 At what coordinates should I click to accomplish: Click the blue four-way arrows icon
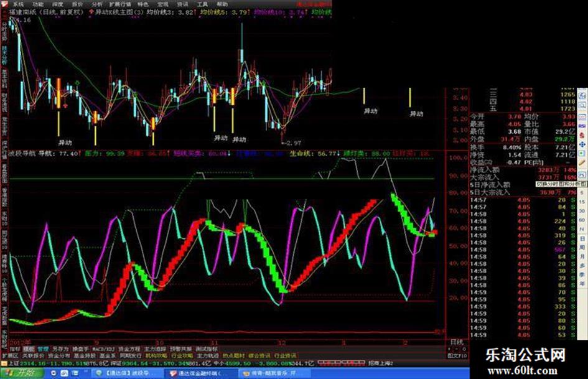(x=582, y=144)
